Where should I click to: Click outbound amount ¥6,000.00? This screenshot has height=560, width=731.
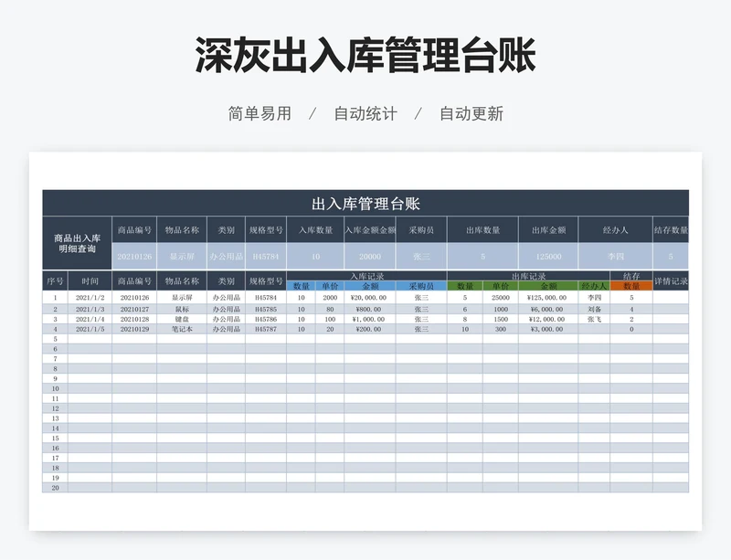click(546, 309)
